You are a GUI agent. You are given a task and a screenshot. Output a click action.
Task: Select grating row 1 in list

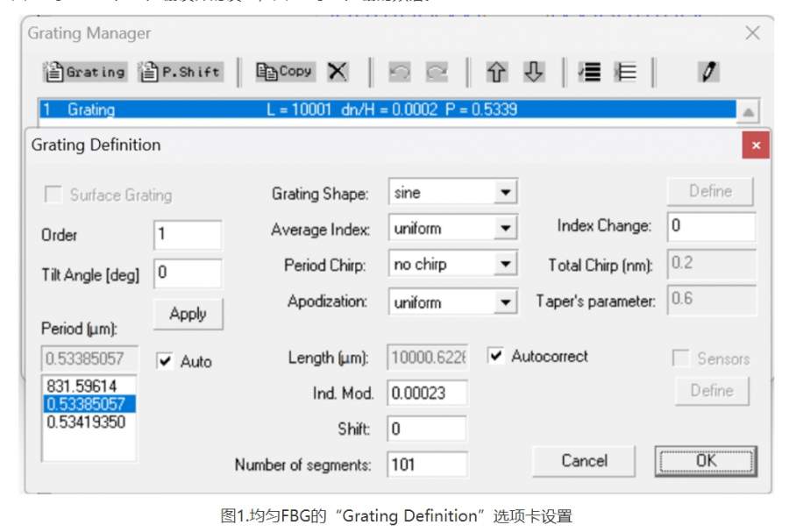[387, 109]
